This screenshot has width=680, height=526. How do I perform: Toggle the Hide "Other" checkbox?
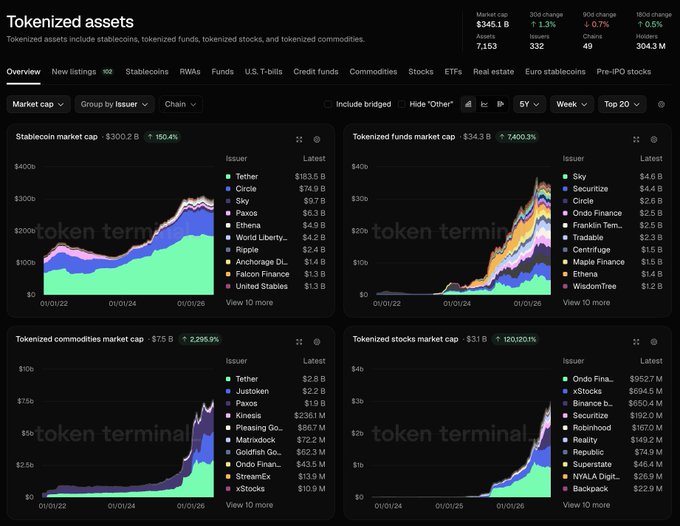click(x=402, y=104)
